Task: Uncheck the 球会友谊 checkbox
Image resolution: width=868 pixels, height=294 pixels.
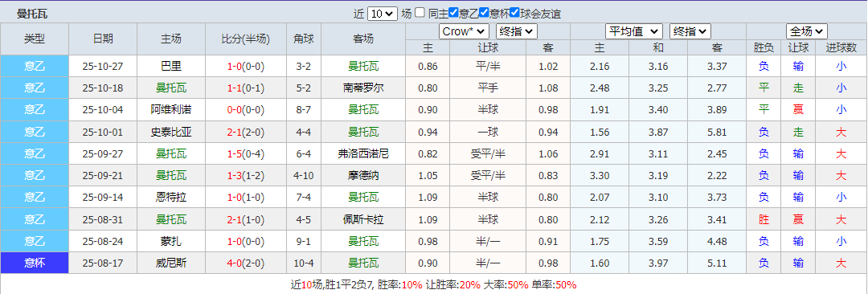Action: pyautogui.click(x=514, y=13)
